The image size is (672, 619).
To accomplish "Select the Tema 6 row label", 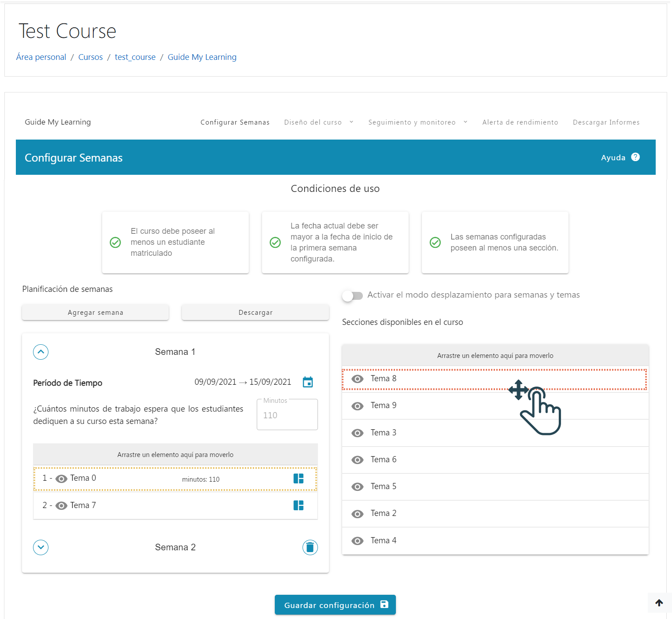I will 384,460.
